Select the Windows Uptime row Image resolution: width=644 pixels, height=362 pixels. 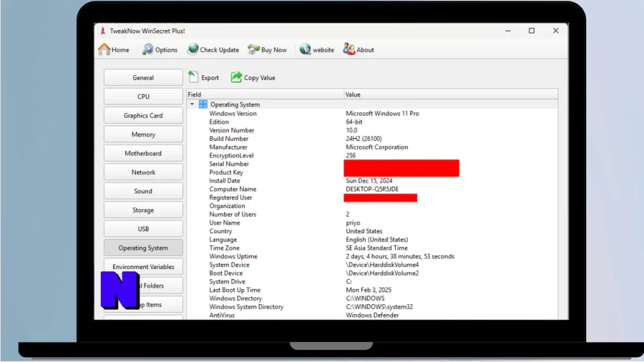pos(372,256)
